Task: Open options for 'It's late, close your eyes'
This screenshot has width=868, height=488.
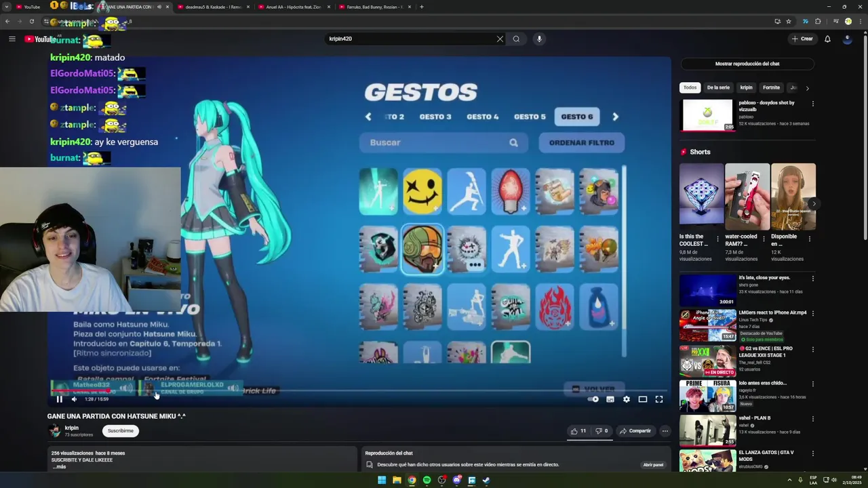Action: tap(812, 279)
